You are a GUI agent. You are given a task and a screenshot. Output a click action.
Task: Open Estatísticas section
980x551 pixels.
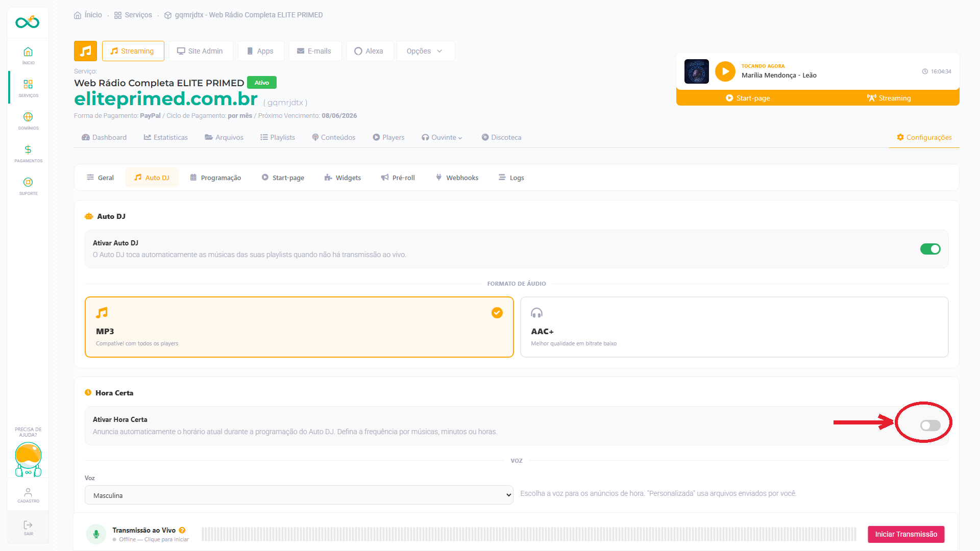point(166,137)
